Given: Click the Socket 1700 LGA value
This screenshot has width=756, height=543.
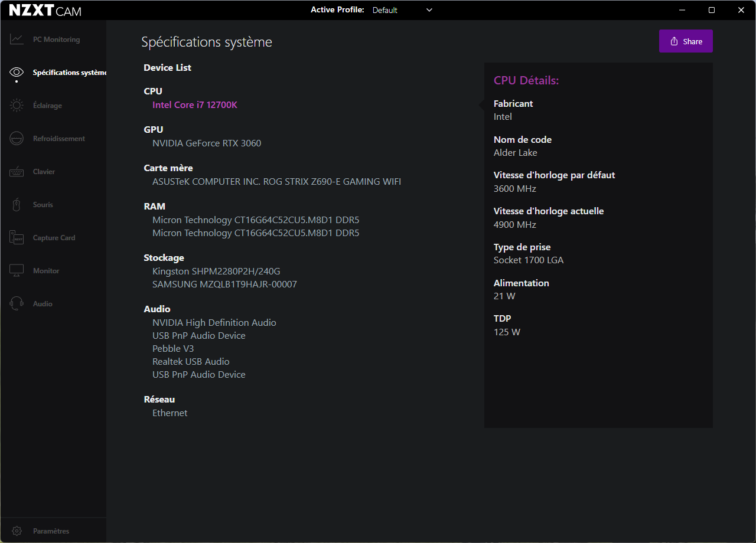Looking at the screenshot, I should (529, 260).
